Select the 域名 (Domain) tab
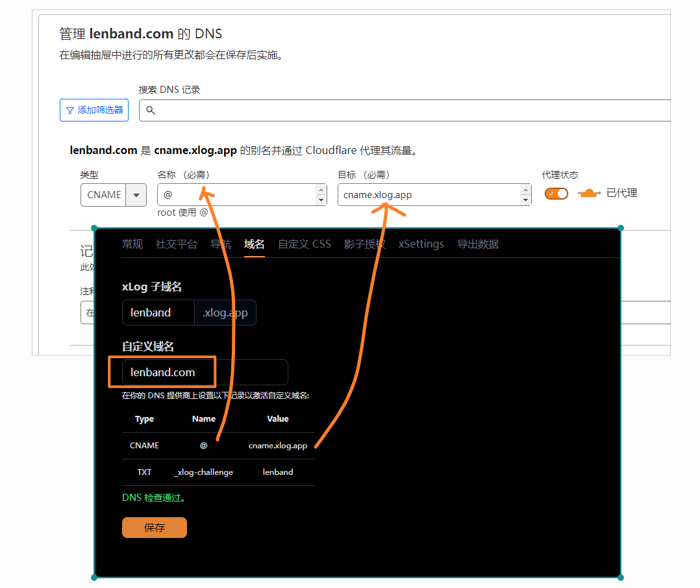Image resolution: width=700 pixels, height=588 pixels. [x=255, y=244]
